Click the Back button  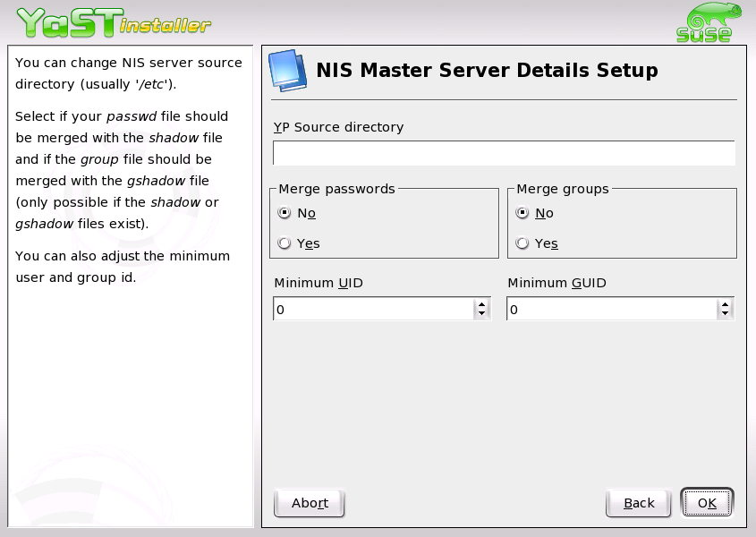tap(638, 502)
